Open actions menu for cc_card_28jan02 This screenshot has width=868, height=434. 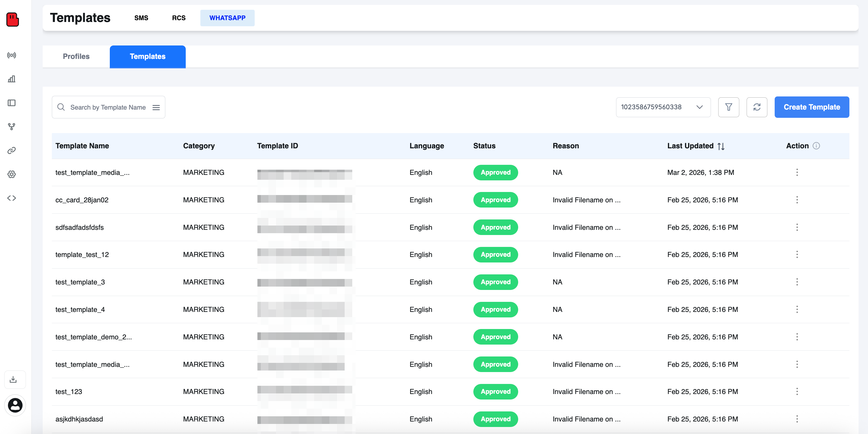tap(797, 200)
